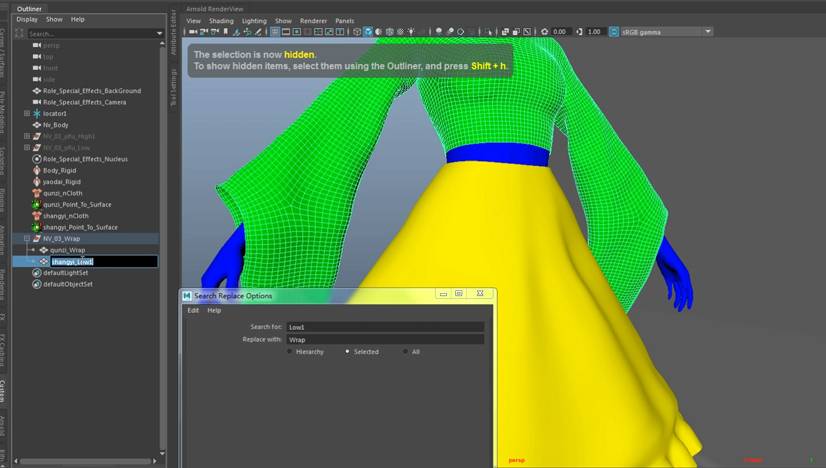This screenshot has height=468, width=826.
Task: Open the viewport Shading menu
Action: coord(221,21)
